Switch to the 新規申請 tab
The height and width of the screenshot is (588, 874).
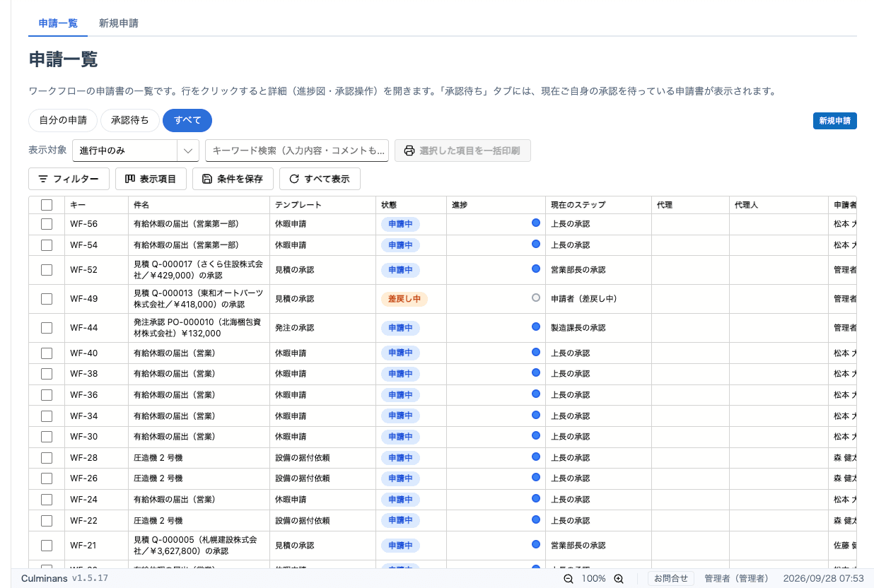click(118, 23)
